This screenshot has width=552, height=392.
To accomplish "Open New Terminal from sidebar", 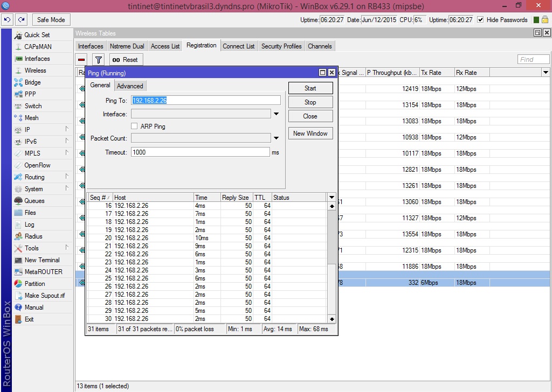I will pyautogui.click(x=42, y=260).
